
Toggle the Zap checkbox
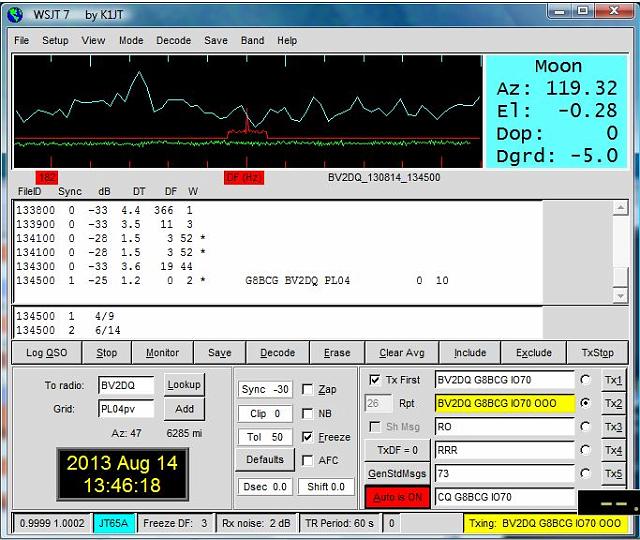307,389
